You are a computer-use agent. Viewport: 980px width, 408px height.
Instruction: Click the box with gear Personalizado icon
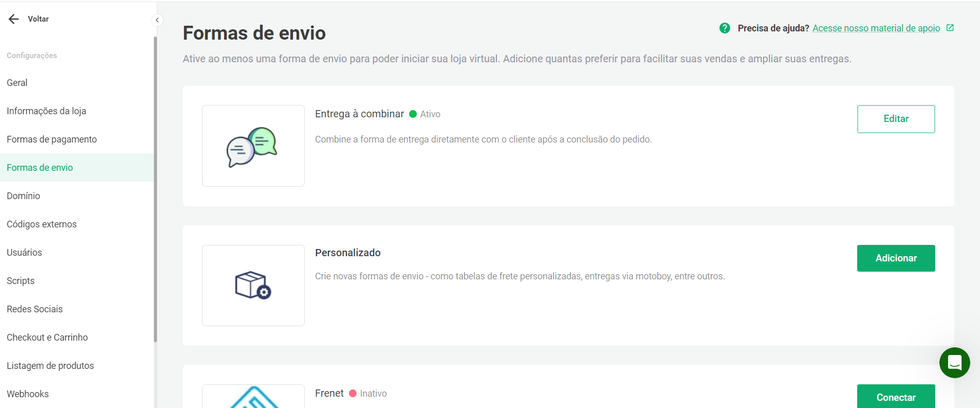click(x=253, y=286)
